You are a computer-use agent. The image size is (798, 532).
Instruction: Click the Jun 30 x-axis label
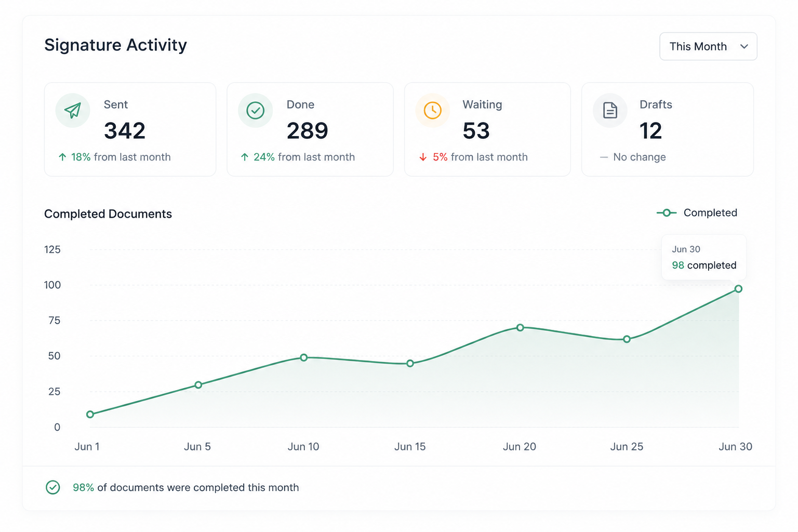[x=735, y=447]
